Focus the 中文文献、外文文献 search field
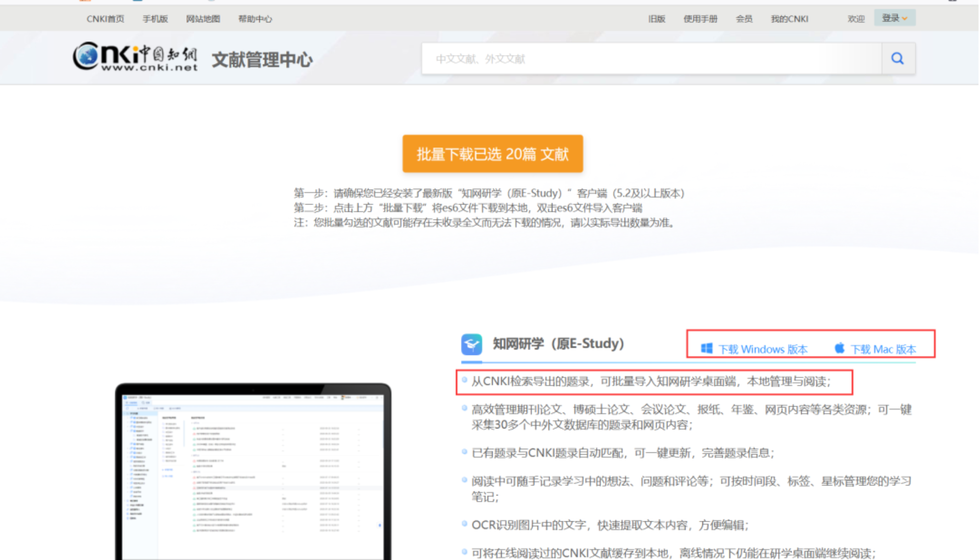The width and height of the screenshot is (979, 560). click(652, 59)
